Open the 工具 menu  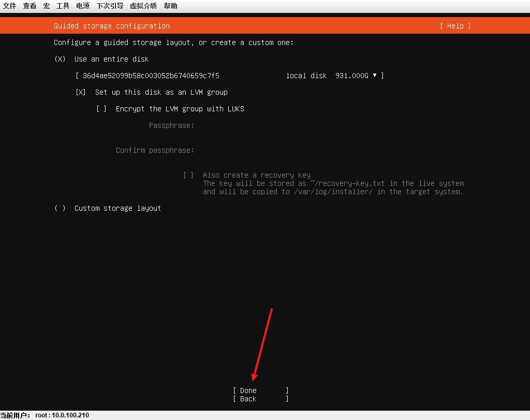[x=63, y=6]
